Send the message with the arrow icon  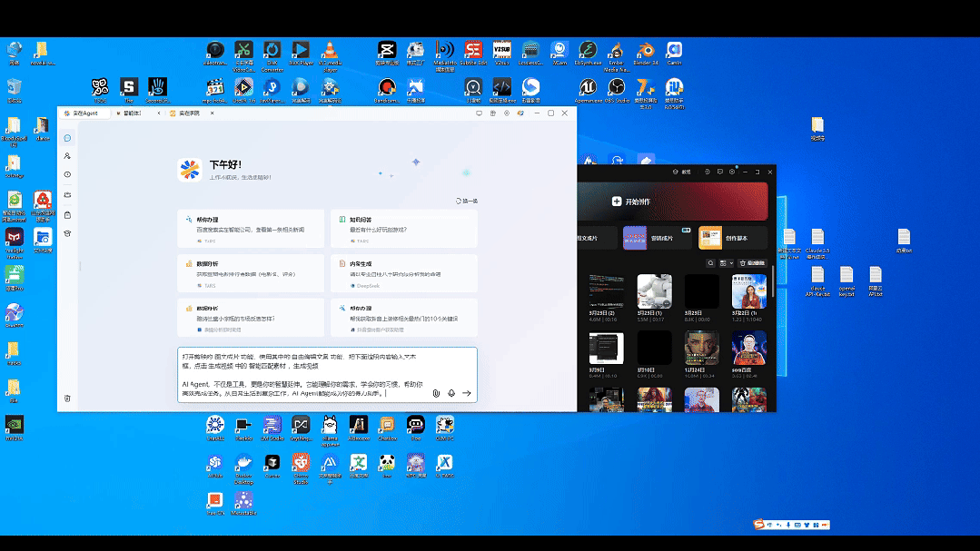pyautogui.click(x=467, y=393)
